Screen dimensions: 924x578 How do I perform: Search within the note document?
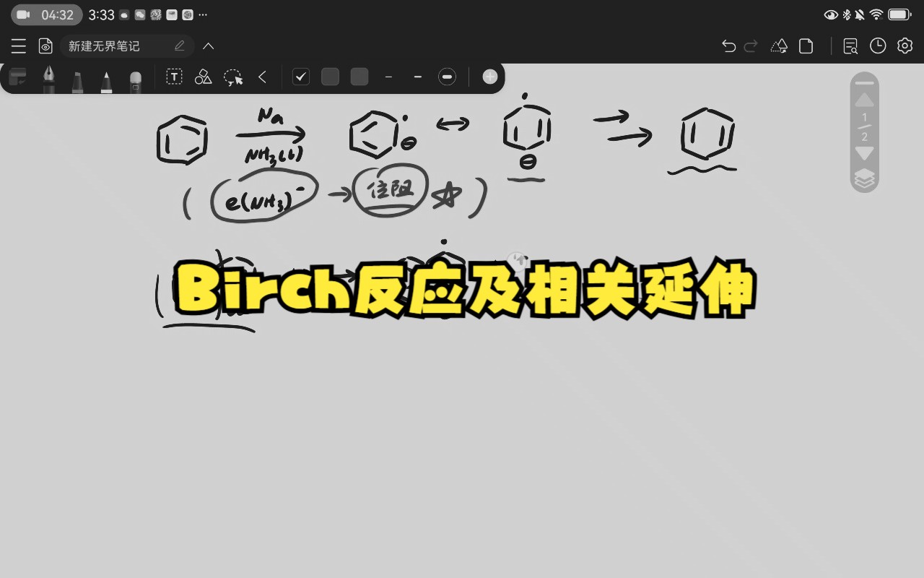click(x=850, y=46)
